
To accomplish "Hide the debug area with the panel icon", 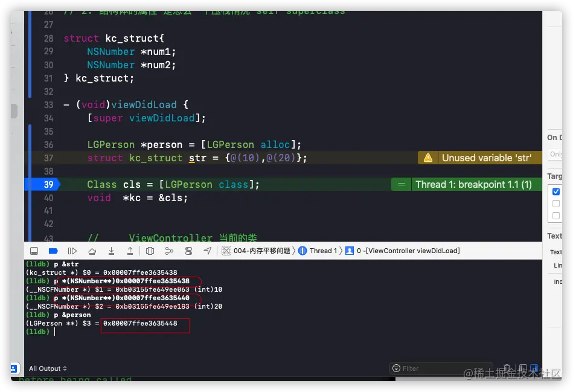I will (x=34, y=251).
